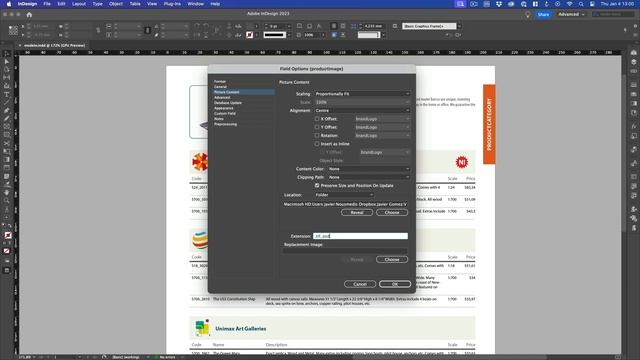Open the Scaling dropdown

coord(362,94)
